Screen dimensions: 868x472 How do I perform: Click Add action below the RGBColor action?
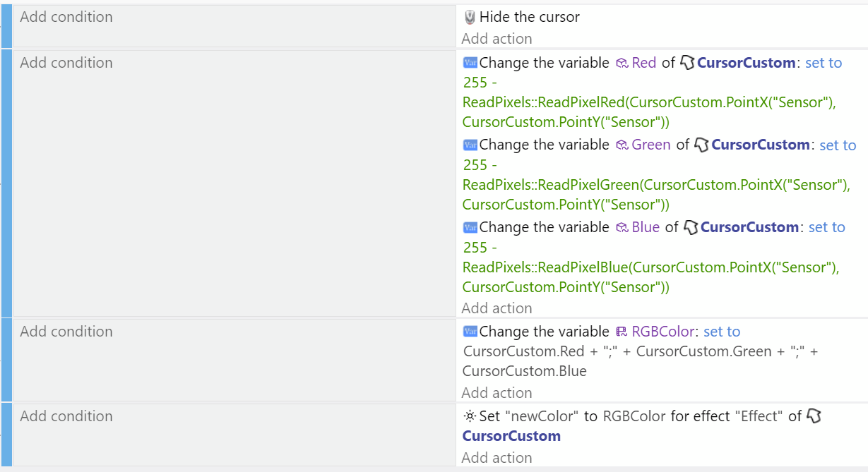pos(497,393)
